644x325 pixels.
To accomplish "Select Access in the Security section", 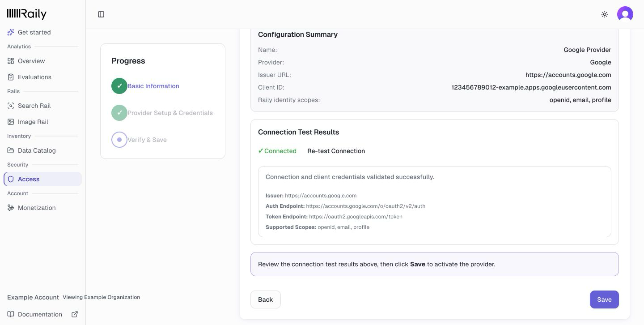I will (42, 179).
